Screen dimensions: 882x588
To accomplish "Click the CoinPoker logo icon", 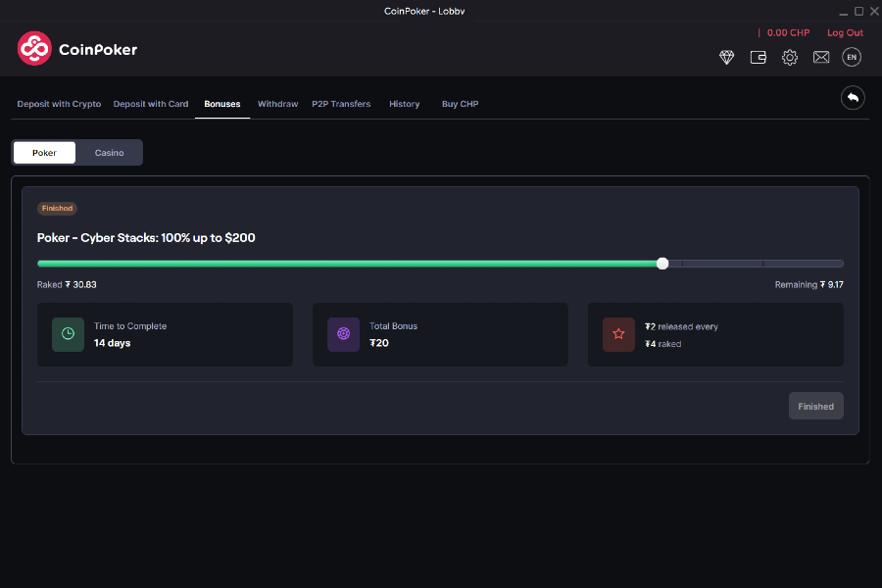I will (34, 48).
